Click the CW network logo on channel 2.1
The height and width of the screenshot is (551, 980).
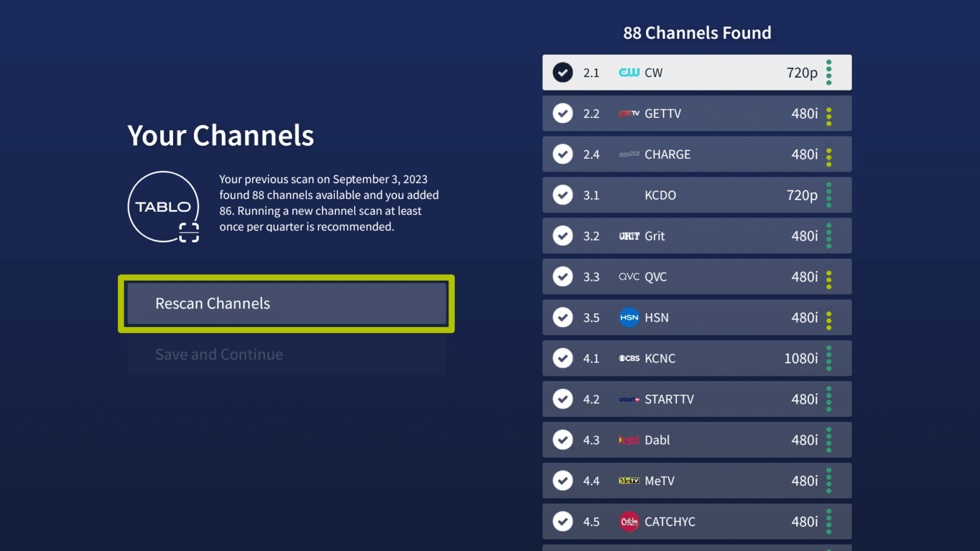(x=628, y=73)
